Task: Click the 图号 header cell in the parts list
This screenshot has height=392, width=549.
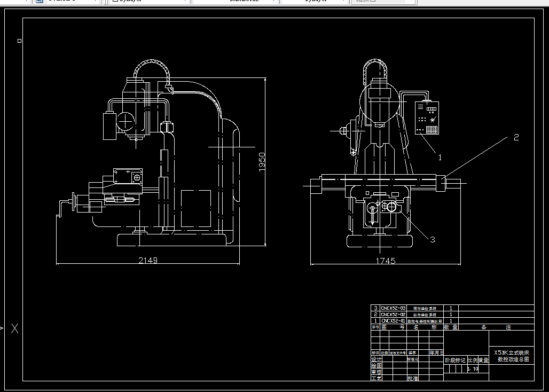Action: click(x=393, y=327)
